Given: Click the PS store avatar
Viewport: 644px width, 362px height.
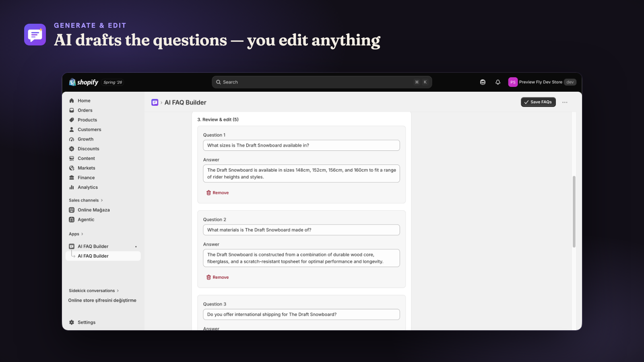Looking at the screenshot, I should 513,82.
